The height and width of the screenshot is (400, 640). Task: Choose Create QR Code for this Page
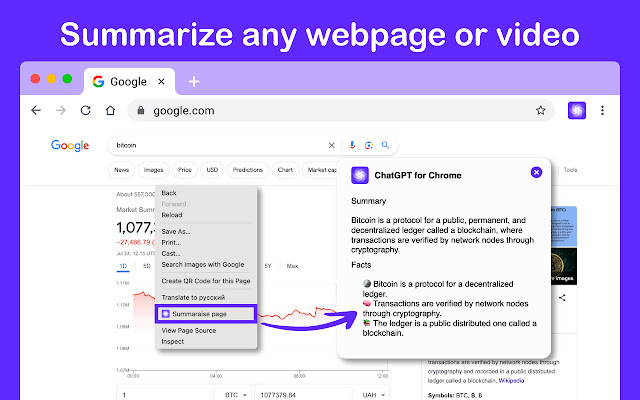(206, 281)
